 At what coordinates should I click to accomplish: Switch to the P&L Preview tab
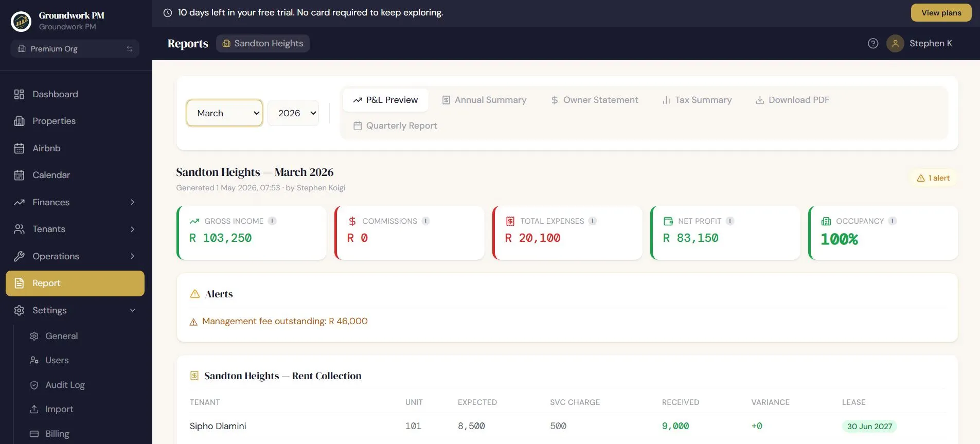coord(385,100)
